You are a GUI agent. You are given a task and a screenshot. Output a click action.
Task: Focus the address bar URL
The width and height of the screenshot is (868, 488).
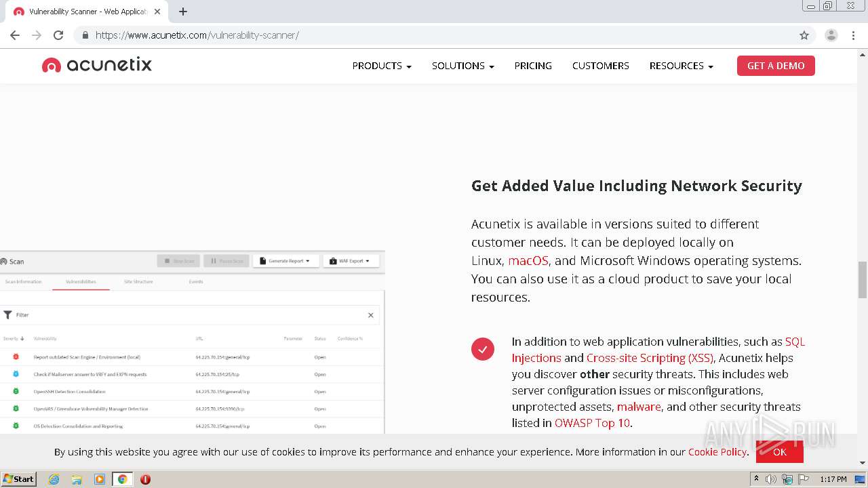[x=197, y=35]
